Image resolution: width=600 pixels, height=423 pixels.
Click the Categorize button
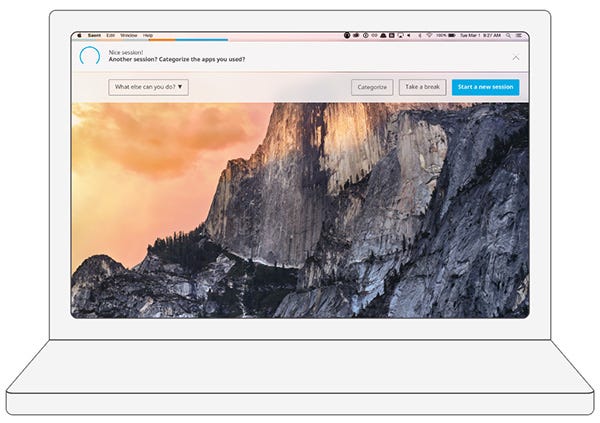point(372,87)
